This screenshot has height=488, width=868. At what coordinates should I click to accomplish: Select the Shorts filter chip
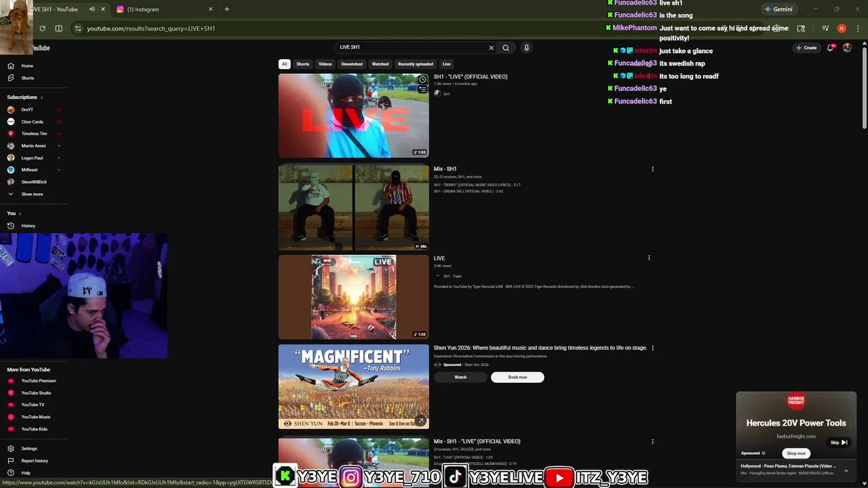click(303, 64)
